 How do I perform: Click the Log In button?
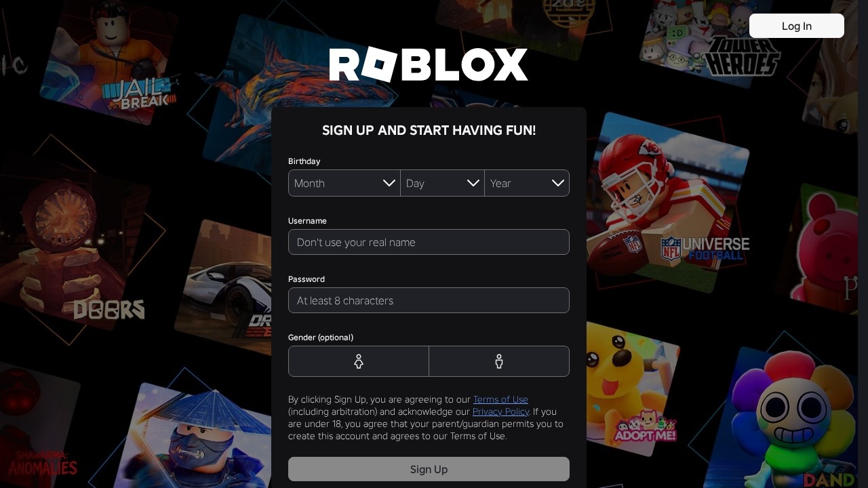(797, 26)
